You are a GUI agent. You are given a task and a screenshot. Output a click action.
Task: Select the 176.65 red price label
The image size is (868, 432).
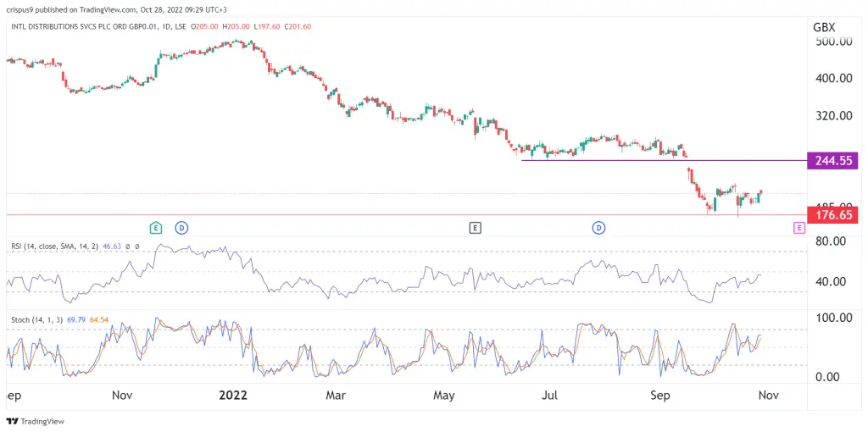click(833, 214)
